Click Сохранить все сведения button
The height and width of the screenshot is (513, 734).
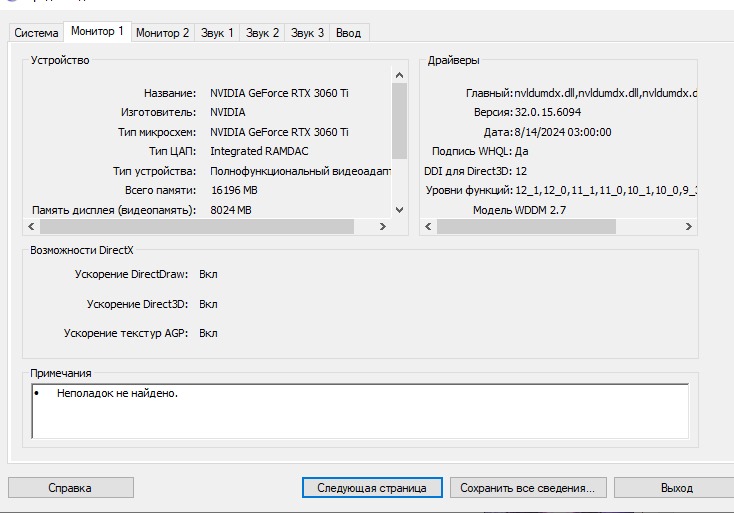[528, 488]
